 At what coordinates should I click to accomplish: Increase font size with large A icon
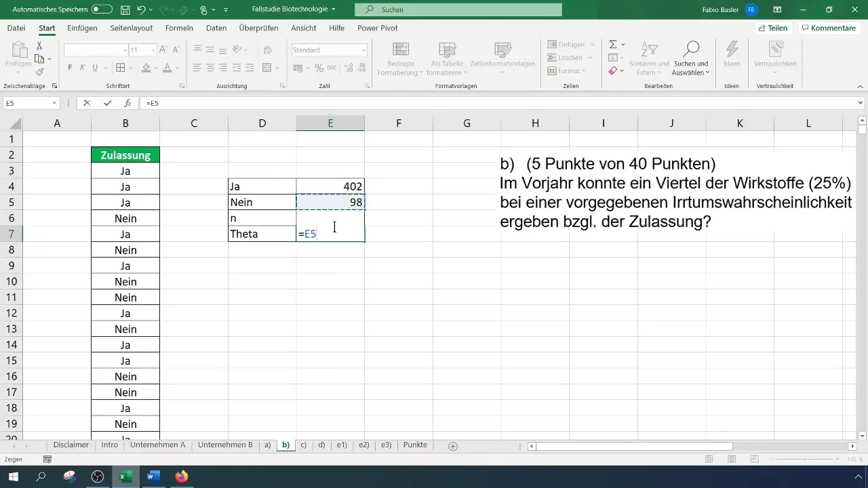click(x=165, y=50)
